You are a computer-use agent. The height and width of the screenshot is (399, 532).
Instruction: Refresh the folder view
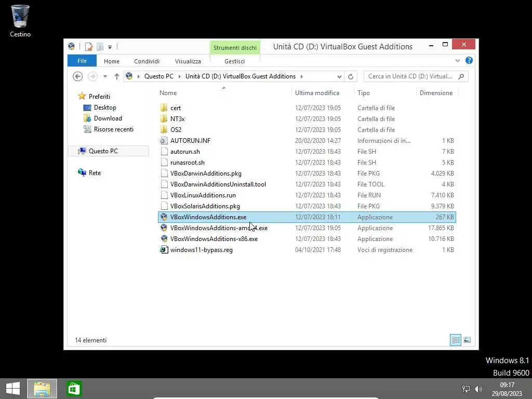click(351, 77)
